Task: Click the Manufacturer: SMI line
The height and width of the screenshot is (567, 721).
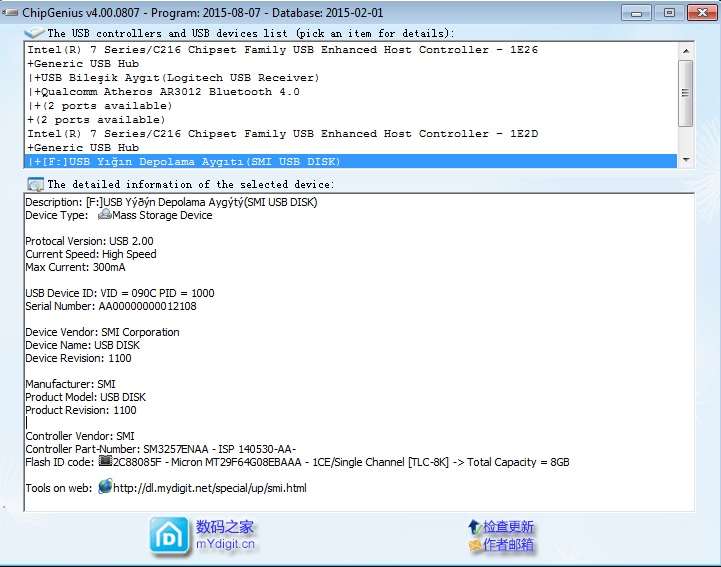Action: click(70, 384)
